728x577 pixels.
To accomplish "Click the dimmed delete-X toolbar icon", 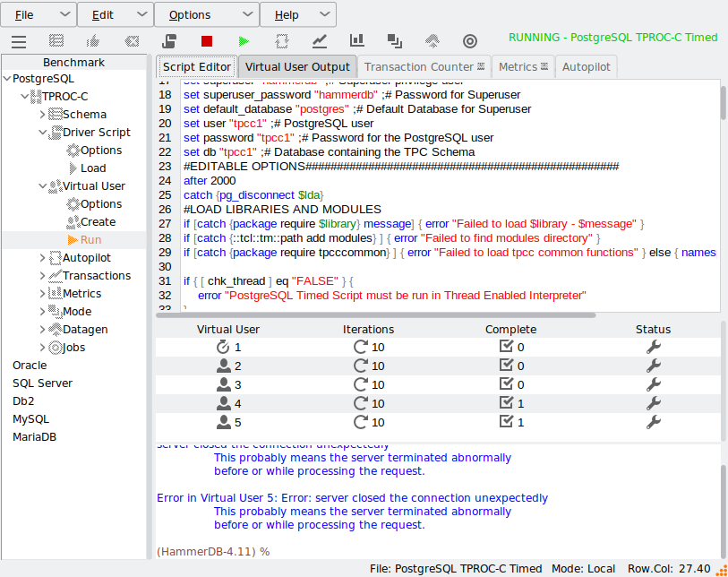I will pos(132,41).
